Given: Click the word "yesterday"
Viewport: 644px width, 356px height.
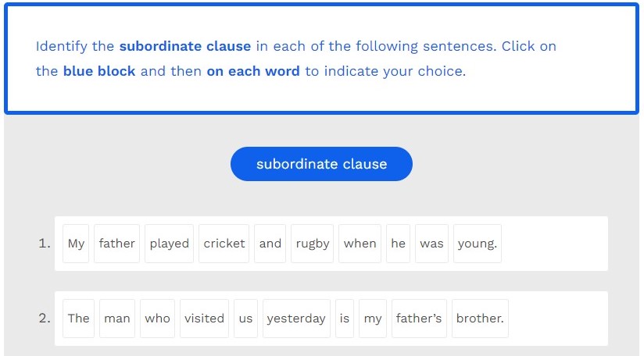Looking at the screenshot, I should coord(296,319).
